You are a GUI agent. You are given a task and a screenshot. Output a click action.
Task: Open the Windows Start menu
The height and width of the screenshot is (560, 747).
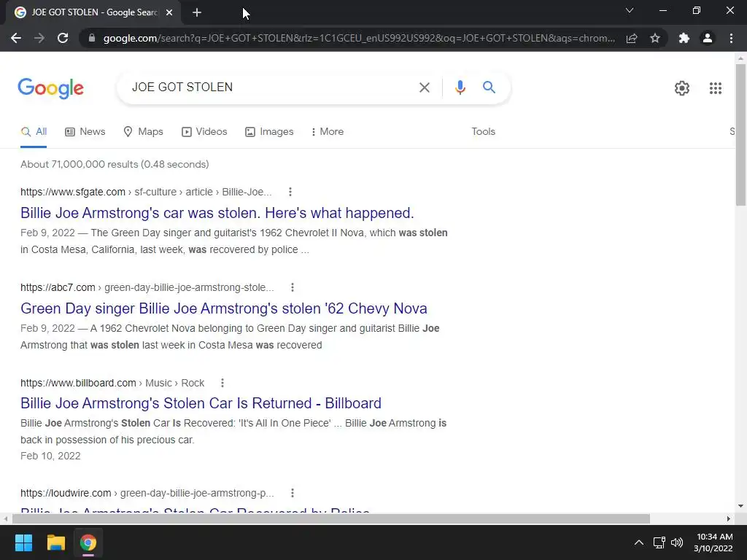(x=23, y=542)
